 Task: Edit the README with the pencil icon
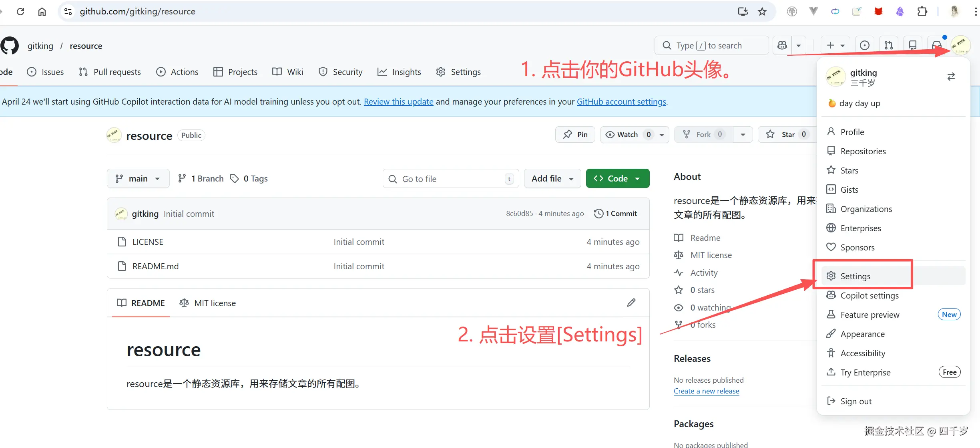[631, 303]
